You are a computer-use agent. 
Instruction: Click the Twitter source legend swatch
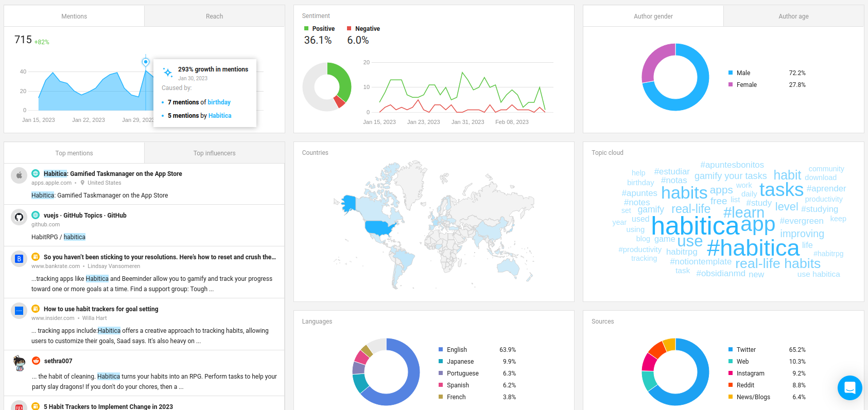tap(731, 349)
